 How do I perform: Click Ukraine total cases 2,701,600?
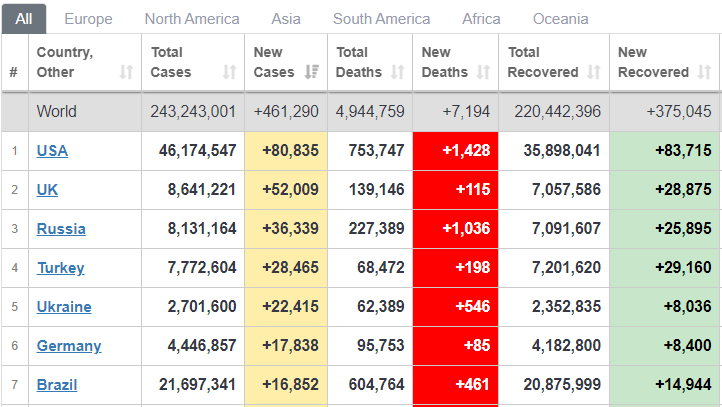201,307
